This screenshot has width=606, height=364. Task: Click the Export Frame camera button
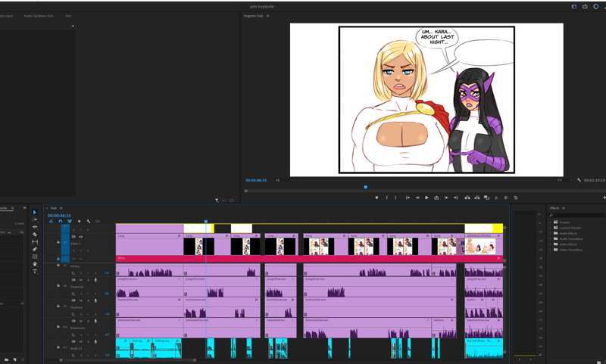(487, 198)
